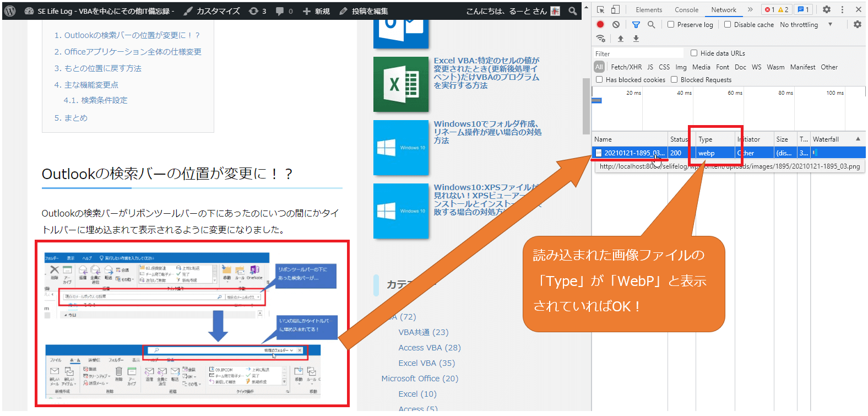
Task: Enable the Preserve log checkbox
Action: pos(671,24)
